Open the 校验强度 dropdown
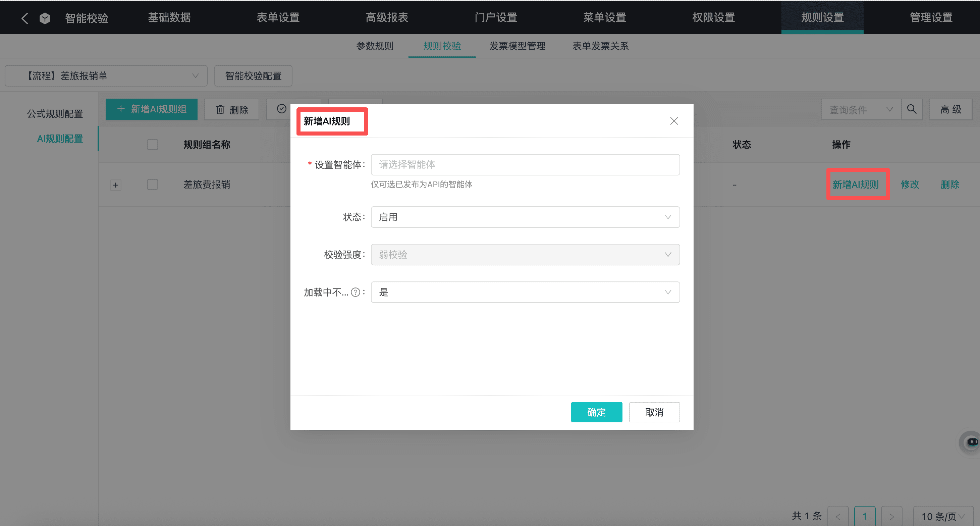Screen dimensions: 980x526 (525, 255)
